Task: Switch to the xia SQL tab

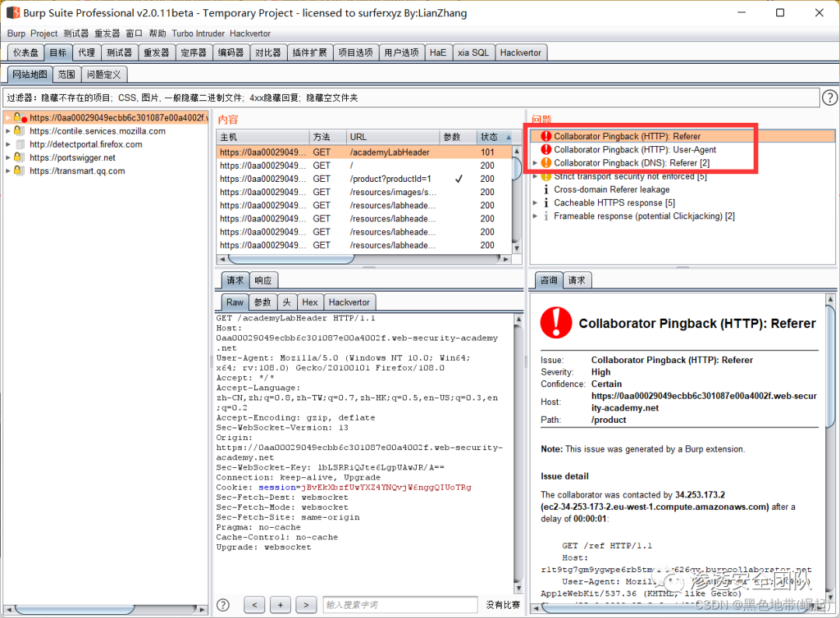Action: tap(473, 53)
